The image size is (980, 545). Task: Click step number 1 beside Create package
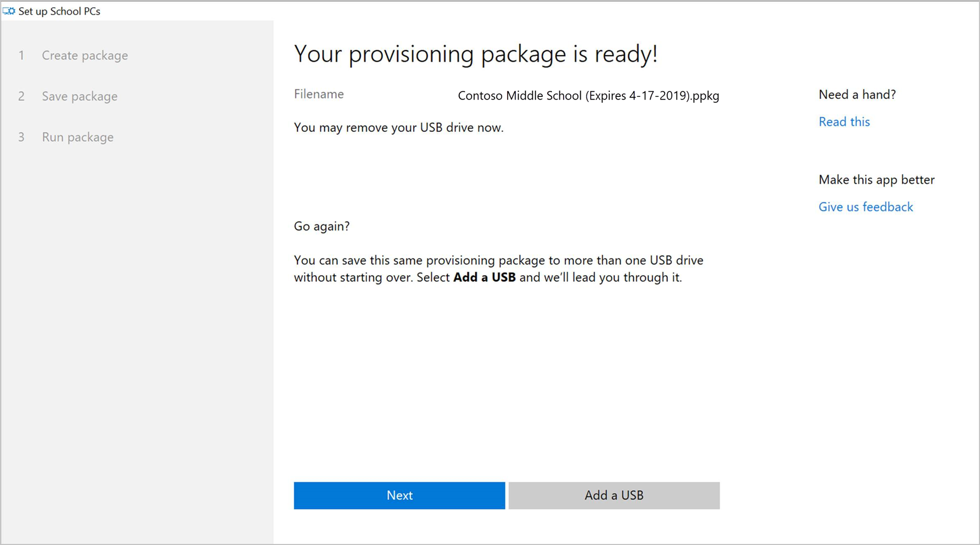21,55
